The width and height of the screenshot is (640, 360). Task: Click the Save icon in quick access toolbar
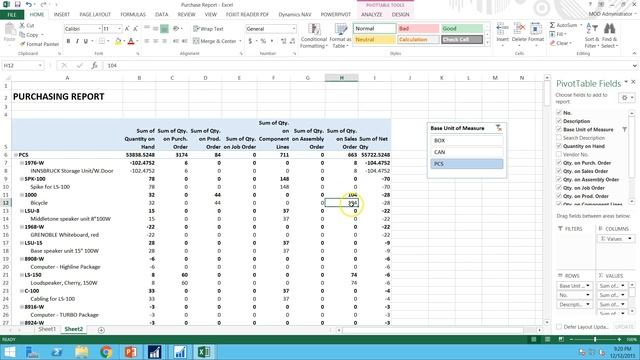(18, 4)
